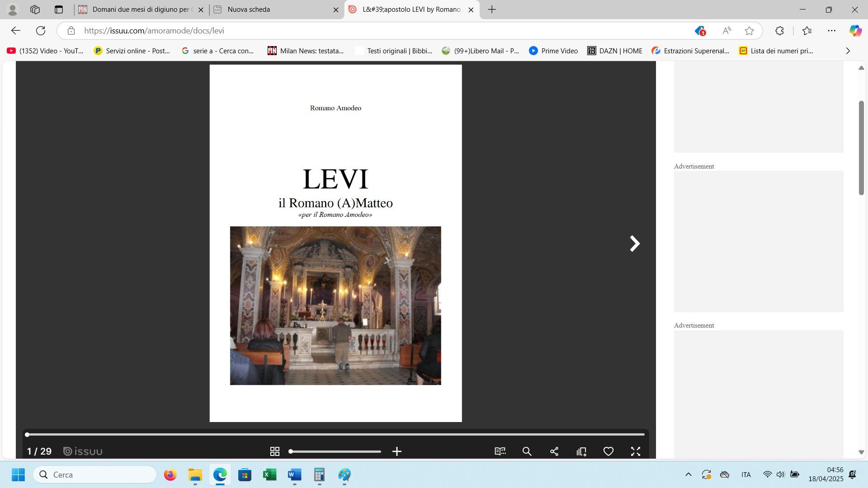Image resolution: width=868 pixels, height=488 pixels.
Task: Click the zoom in plus icon
Action: click(x=397, y=451)
